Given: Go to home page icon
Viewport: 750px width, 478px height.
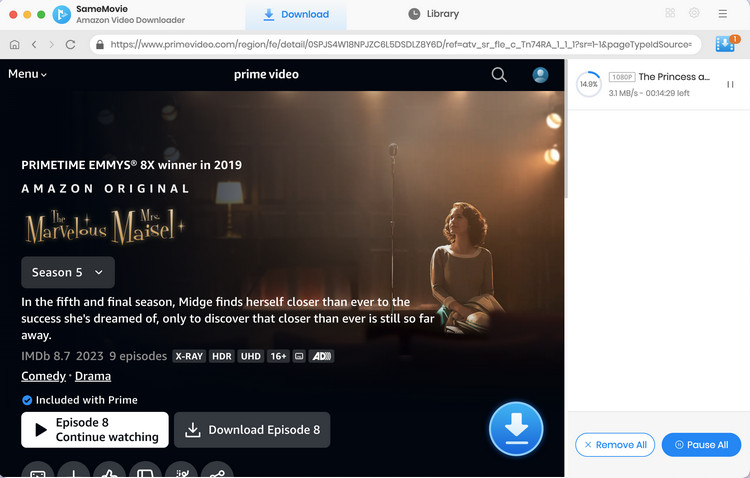Looking at the screenshot, I should (x=15, y=44).
